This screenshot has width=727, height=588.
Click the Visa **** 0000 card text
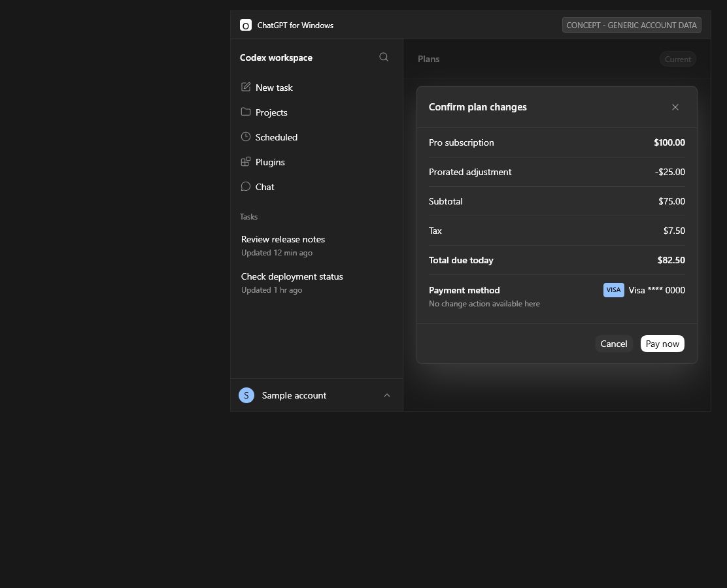[x=656, y=290]
